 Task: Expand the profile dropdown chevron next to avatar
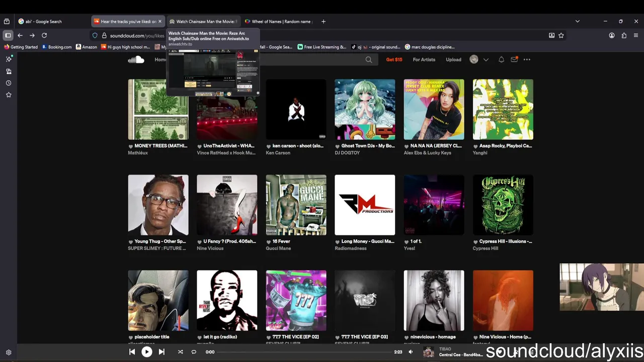click(x=486, y=60)
